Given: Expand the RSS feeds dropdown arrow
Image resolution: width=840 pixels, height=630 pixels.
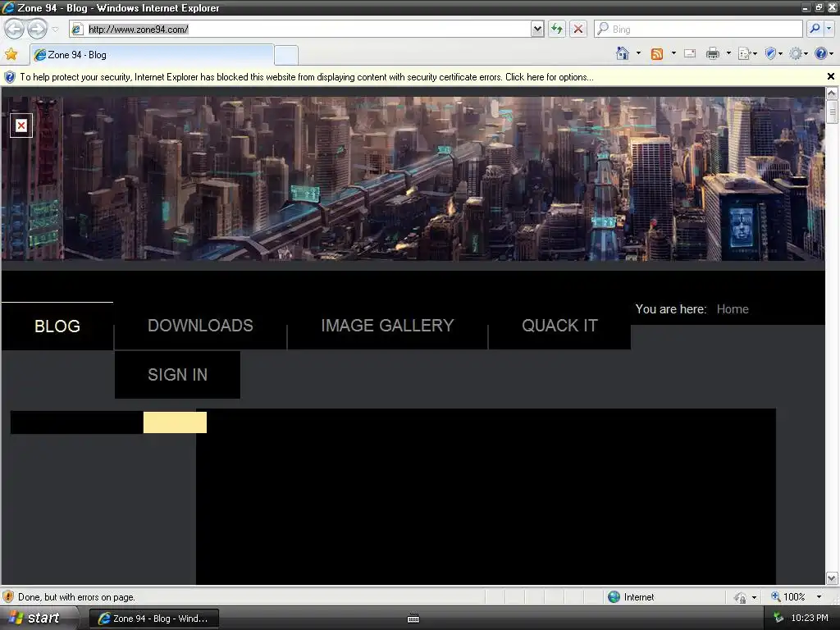Looking at the screenshot, I should (673, 53).
